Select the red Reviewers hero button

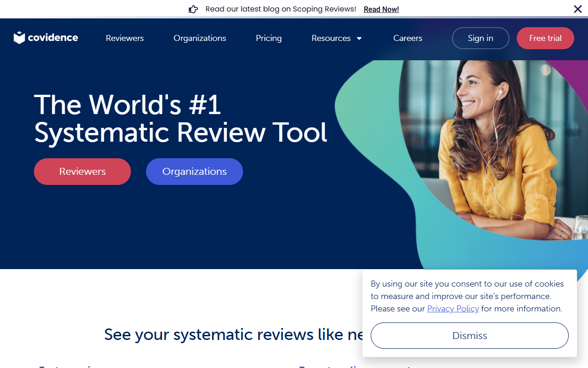pyautogui.click(x=82, y=172)
